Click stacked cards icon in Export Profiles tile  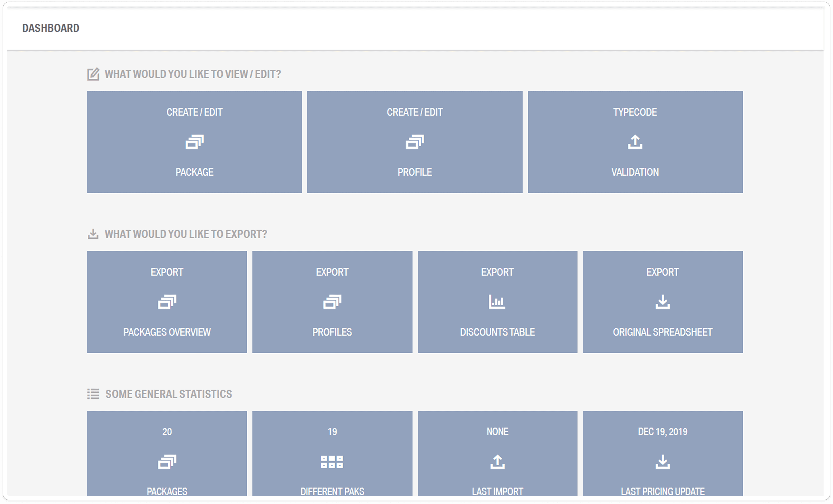coord(332,302)
